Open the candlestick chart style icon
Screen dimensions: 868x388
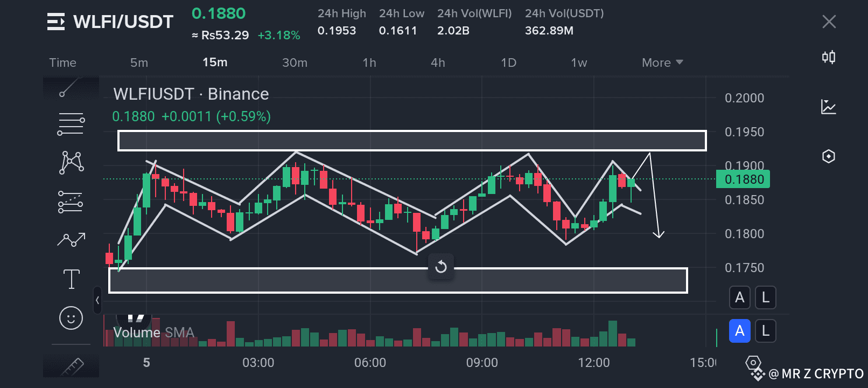pos(829,57)
